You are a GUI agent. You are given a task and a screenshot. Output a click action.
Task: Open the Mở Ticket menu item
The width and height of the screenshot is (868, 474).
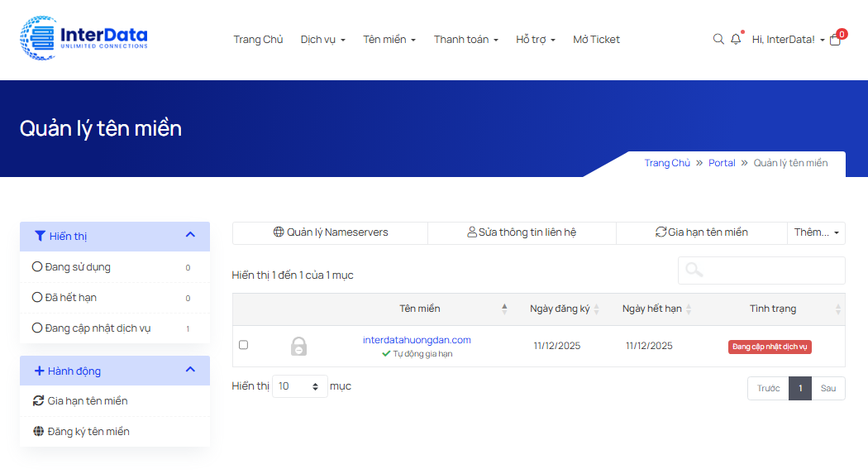596,40
